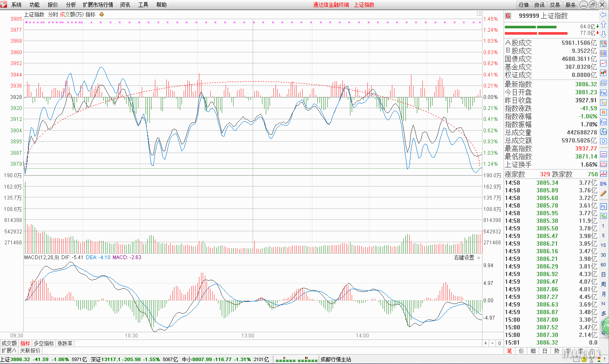609x364 pixels.
Task: Open the 帮助 menu
Action: tap(162, 5)
